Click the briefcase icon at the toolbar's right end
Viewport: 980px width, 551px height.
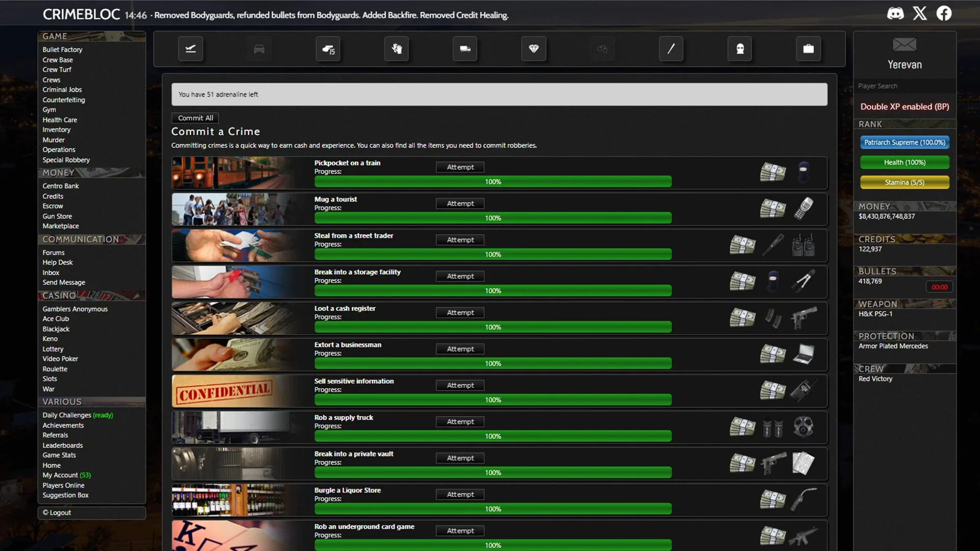808,48
